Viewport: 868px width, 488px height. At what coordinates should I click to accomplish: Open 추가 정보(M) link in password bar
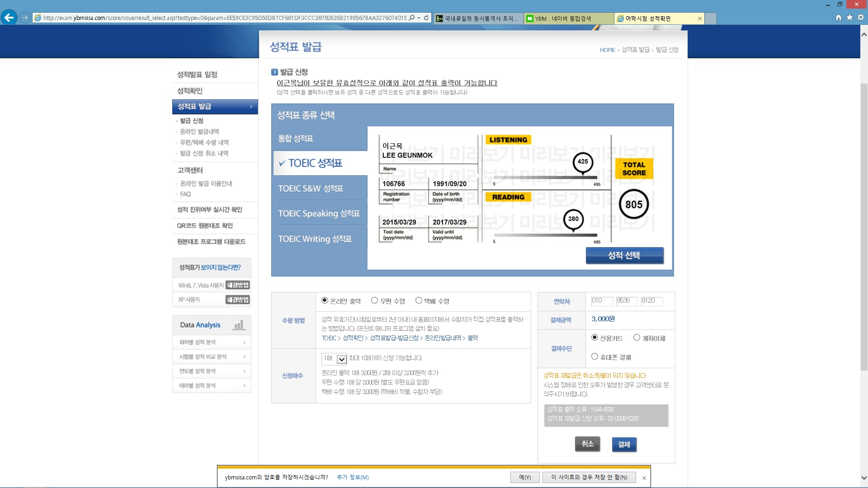tap(353, 478)
